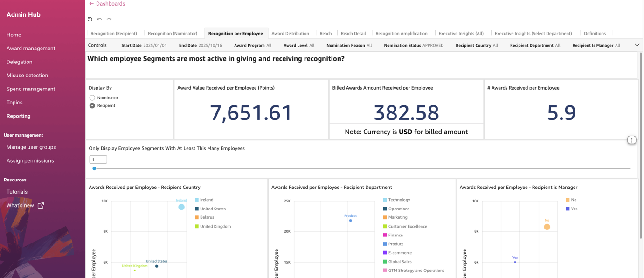Click the Ireland legend color square
The width and height of the screenshot is (644, 278).
point(197,200)
